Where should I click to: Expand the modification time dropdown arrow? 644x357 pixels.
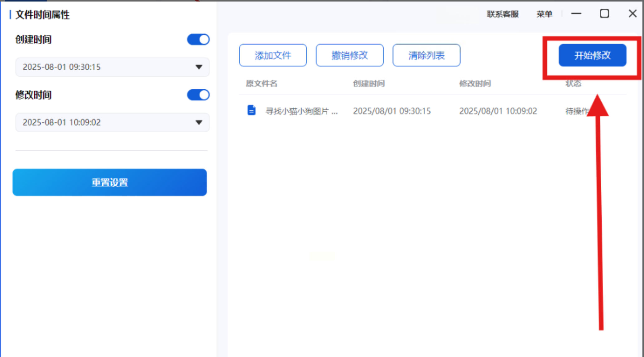coord(199,122)
